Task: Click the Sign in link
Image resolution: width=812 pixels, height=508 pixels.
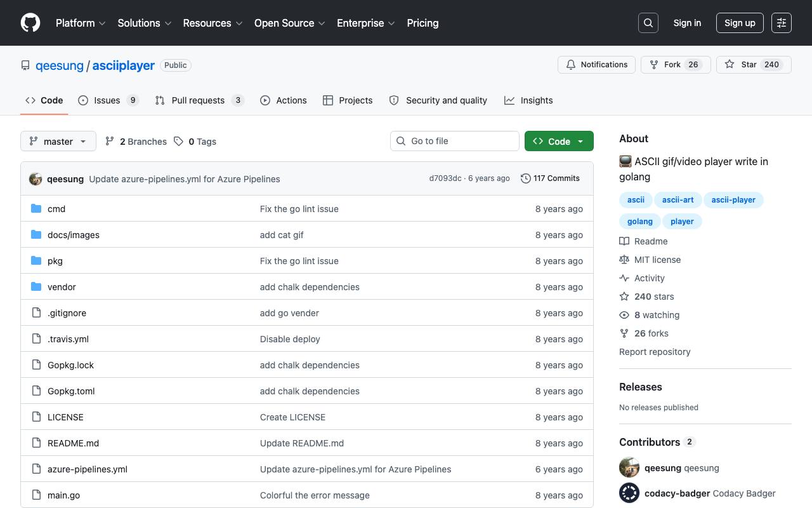Action: [687, 23]
